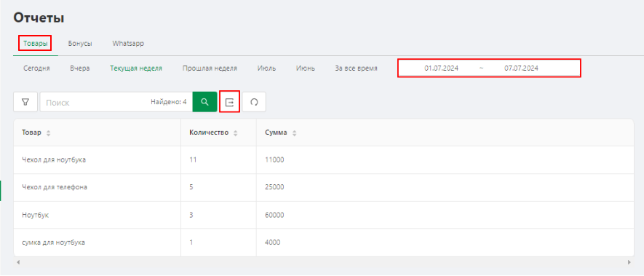Image resolution: width=644 pixels, height=276 pixels.
Task: Click the refresh circular arrow button
Action: click(x=254, y=102)
